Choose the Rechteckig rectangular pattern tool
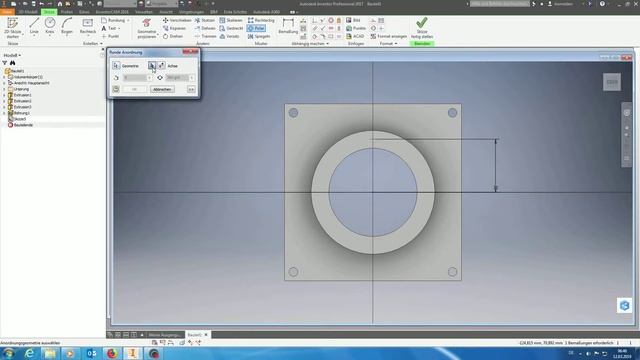Image resolution: width=640 pixels, height=360 pixels. (x=261, y=20)
